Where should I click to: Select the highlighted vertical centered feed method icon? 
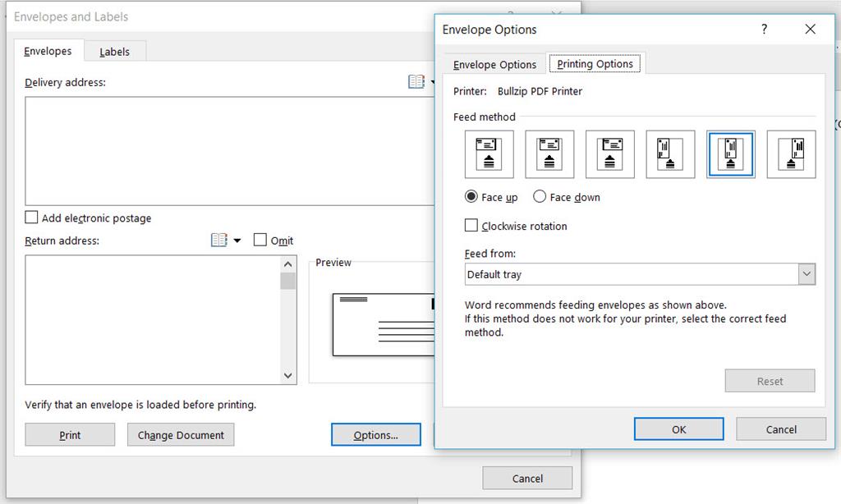(x=730, y=154)
